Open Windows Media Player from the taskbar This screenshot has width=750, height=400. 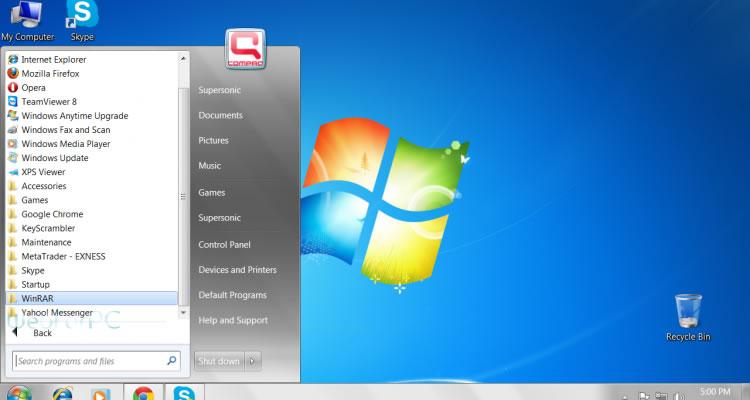pos(101,394)
